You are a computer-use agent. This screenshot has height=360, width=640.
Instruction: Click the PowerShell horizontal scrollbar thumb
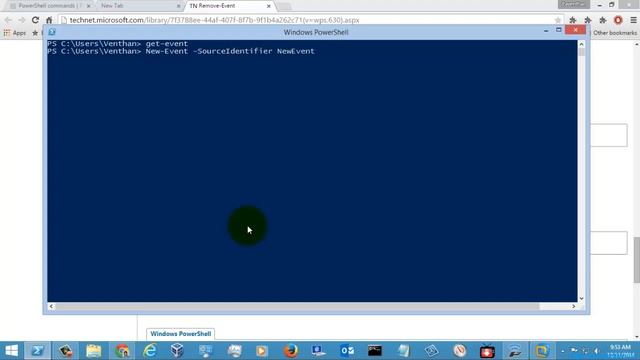(x=297, y=306)
